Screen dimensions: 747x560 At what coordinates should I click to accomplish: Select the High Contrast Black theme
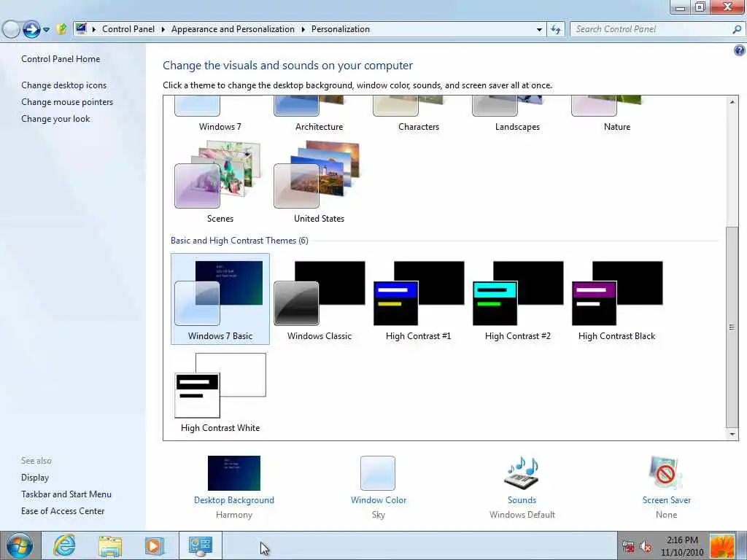[616, 299]
